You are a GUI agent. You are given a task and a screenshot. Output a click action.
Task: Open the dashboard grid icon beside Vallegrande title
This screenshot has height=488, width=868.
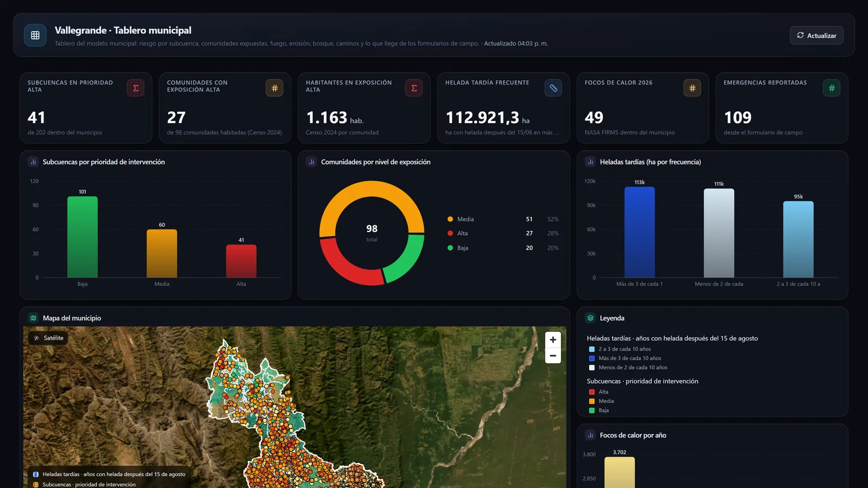click(35, 35)
